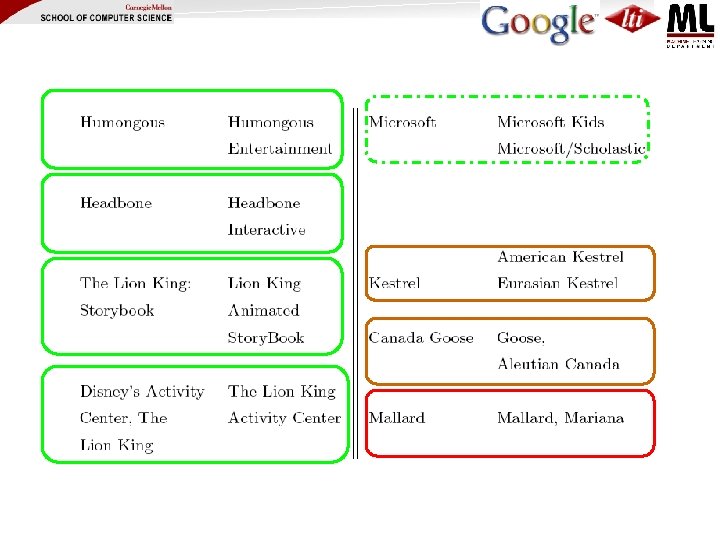Select "Goose, Aleutian Canada" text
Image resolution: width=720 pixels, height=540 pixels.
[558, 351]
